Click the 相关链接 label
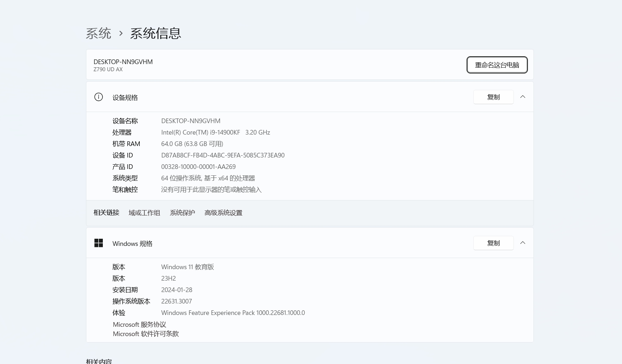Image resolution: width=622 pixels, height=364 pixels. tap(106, 213)
